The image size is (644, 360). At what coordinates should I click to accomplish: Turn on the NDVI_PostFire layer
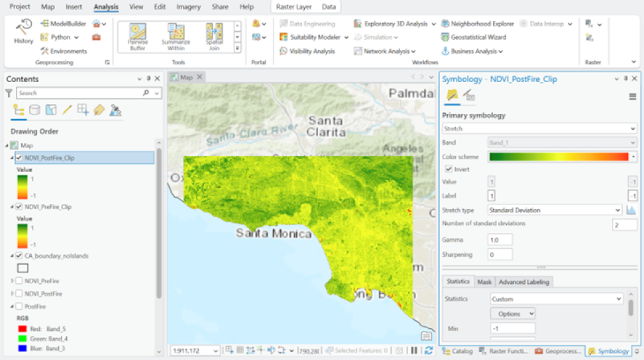tap(19, 294)
